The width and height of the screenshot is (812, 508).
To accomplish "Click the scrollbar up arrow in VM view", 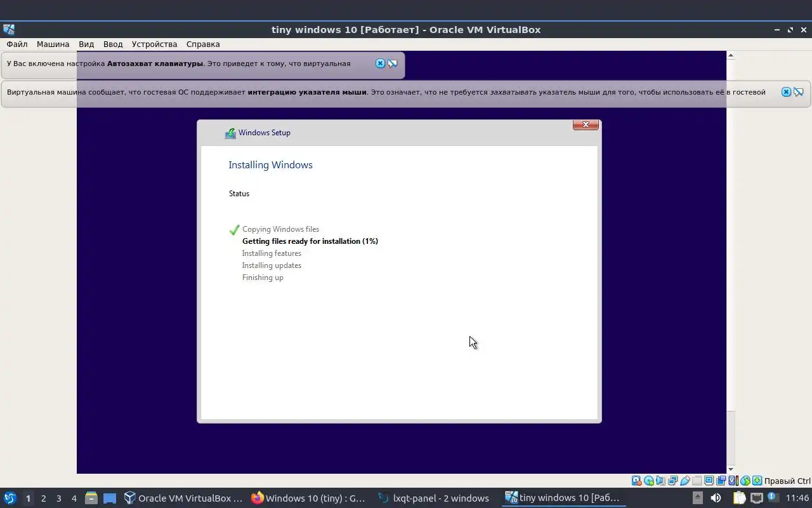I will (x=730, y=55).
